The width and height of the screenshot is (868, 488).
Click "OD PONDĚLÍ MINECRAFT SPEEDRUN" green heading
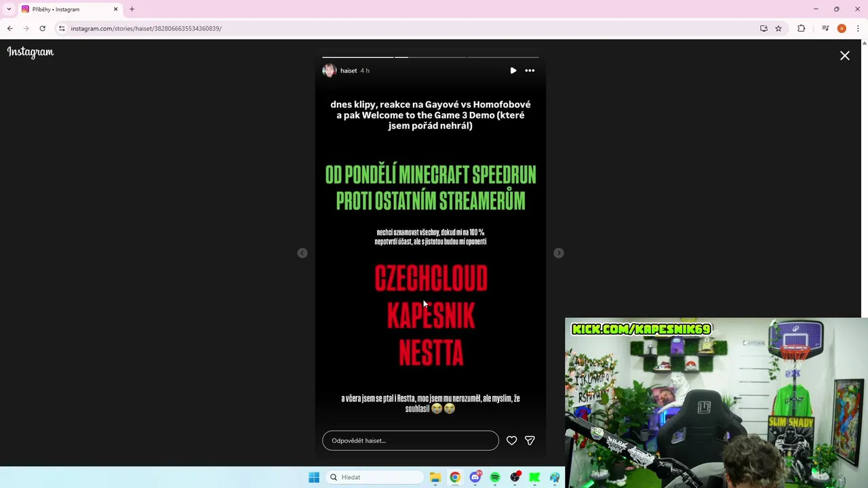click(x=431, y=175)
